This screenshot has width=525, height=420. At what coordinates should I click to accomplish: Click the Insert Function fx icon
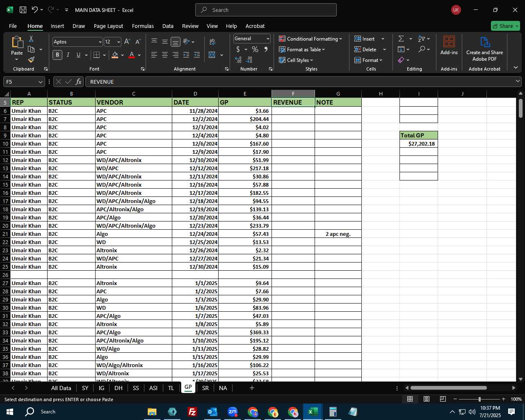coord(79,82)
